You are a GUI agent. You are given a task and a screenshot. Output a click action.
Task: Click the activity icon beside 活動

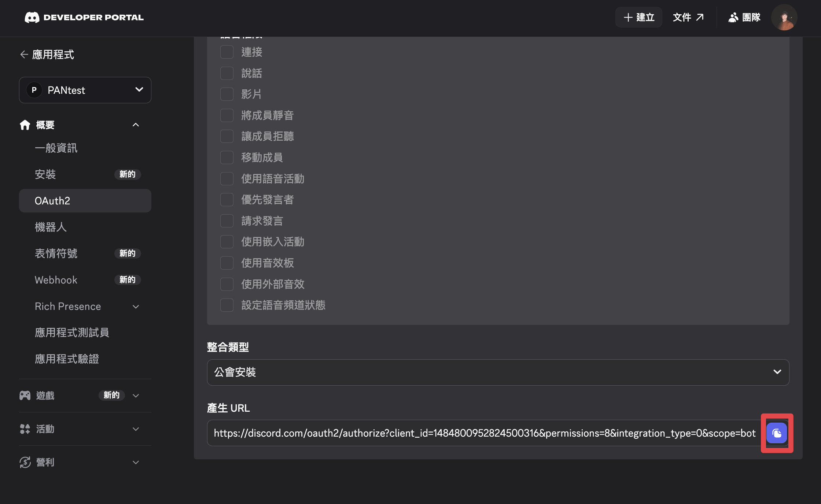coord(25,429)
